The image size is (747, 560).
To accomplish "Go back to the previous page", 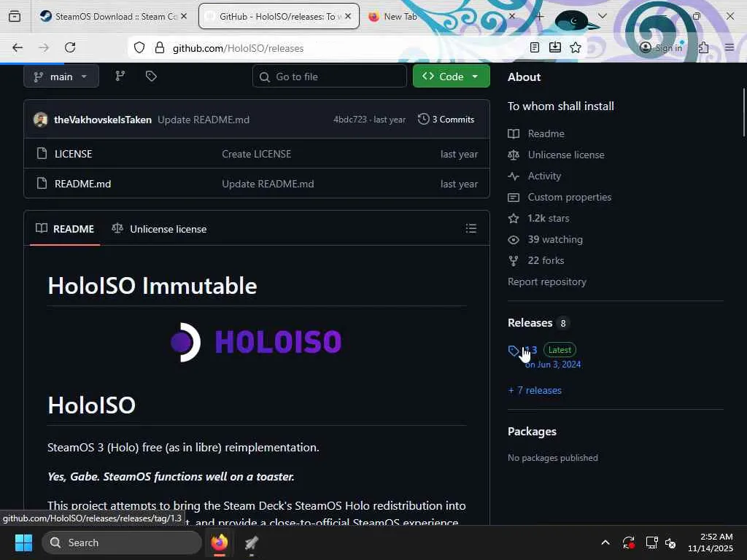I will pos(18,47).
